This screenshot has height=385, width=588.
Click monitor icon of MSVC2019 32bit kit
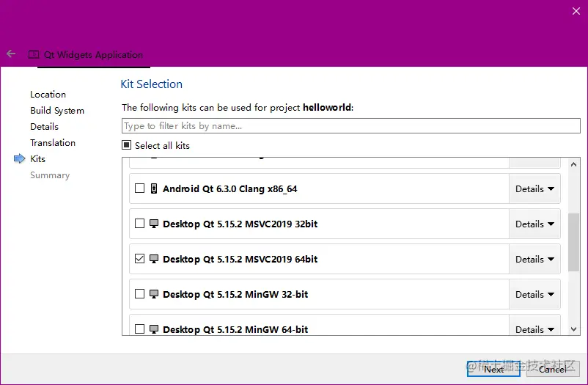tap(154, 224)
